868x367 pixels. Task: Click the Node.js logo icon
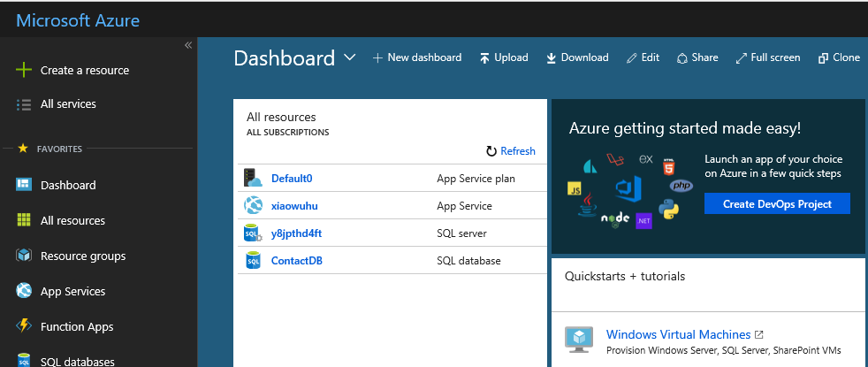(615, 218)
